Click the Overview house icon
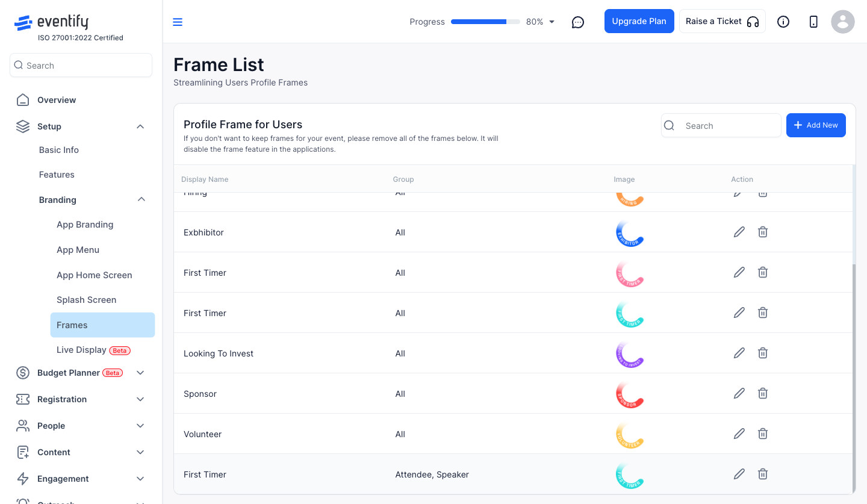Viewport: 867px width, 504px height. [23, 100]
